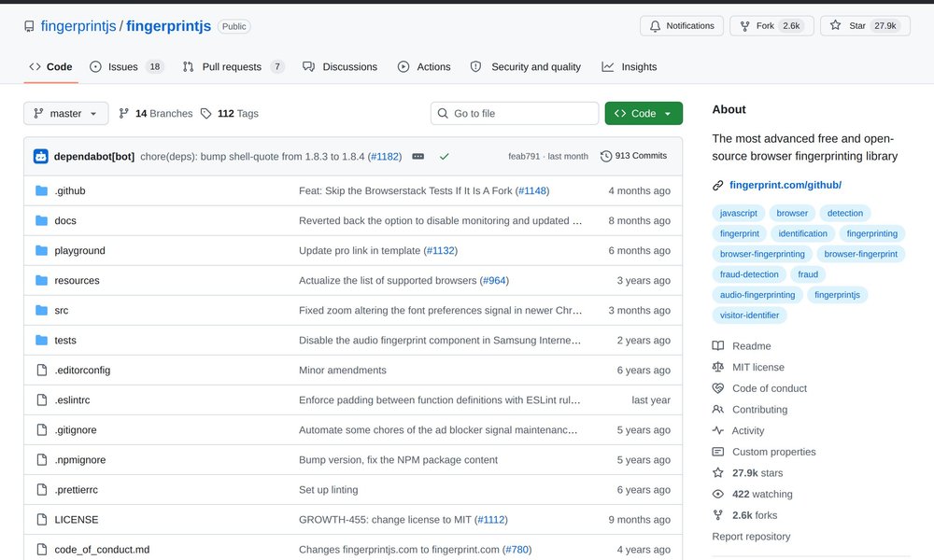Switch to the Insights tab
934x560 pixels.
630,66
